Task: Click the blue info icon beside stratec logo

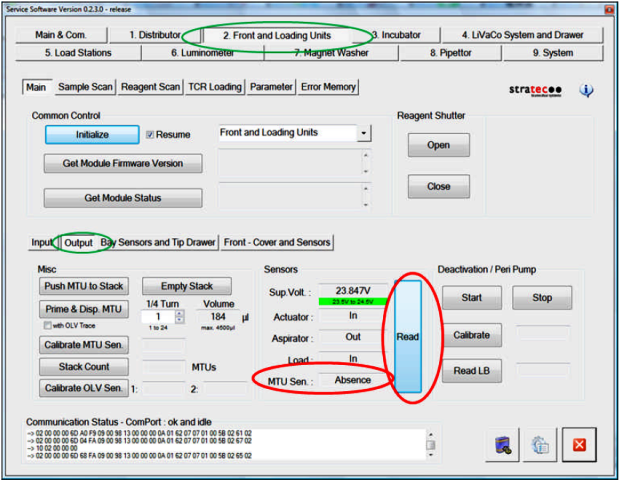Action: click(x=586, y=91)
